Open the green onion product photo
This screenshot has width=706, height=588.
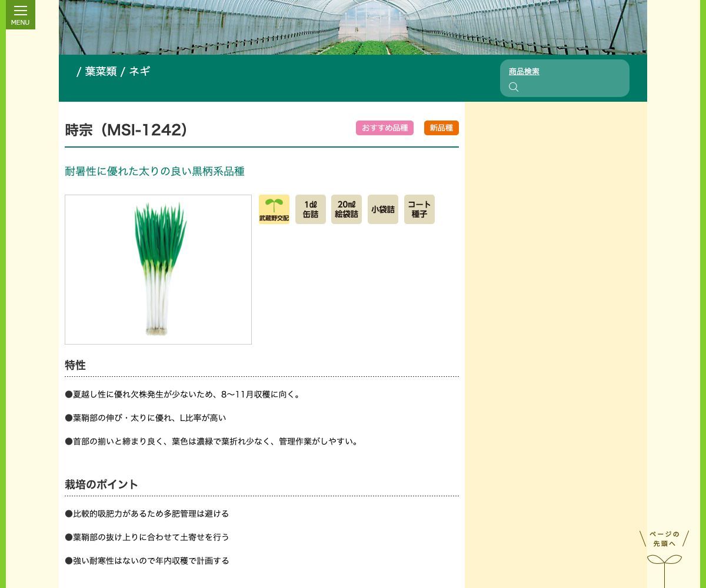(x=158, y=269)
